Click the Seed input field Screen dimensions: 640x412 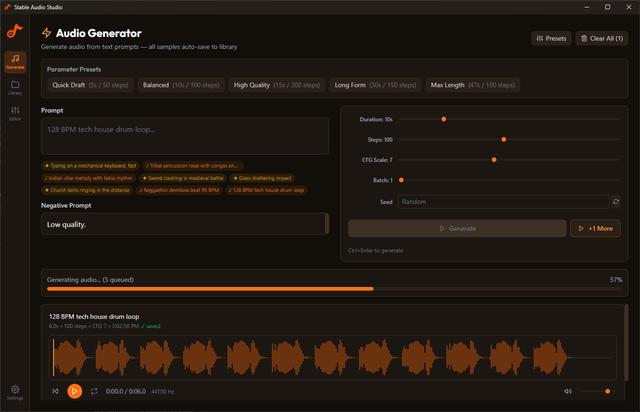pyautogui.click(x=503, y=202)
